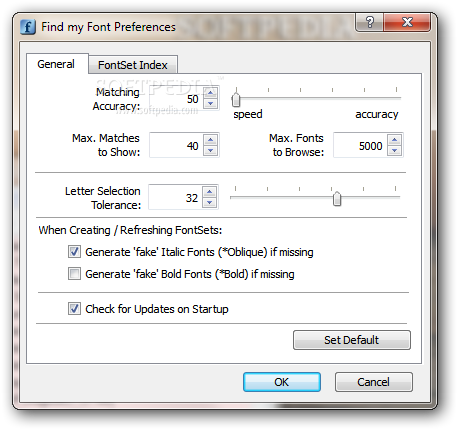458x430 pixels.
Task: Click the Max. Fonts to Browse field
Action: click(360, 145)
